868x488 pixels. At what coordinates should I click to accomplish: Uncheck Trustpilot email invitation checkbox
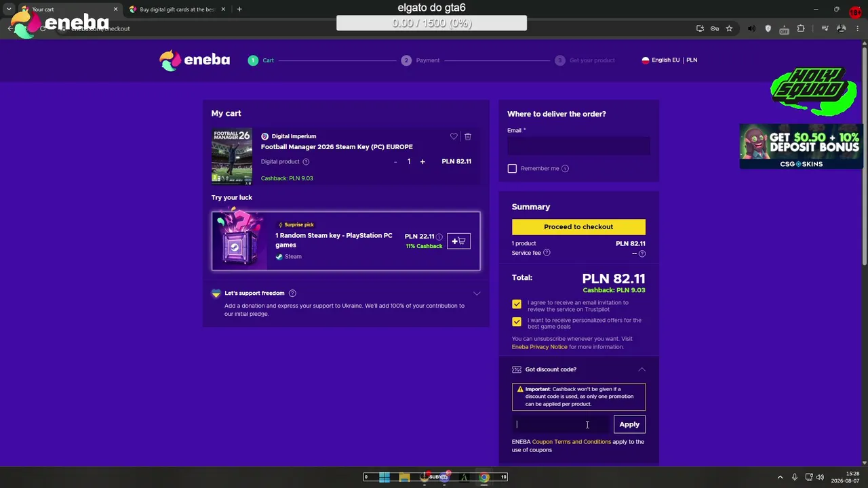tap(517, 304)
